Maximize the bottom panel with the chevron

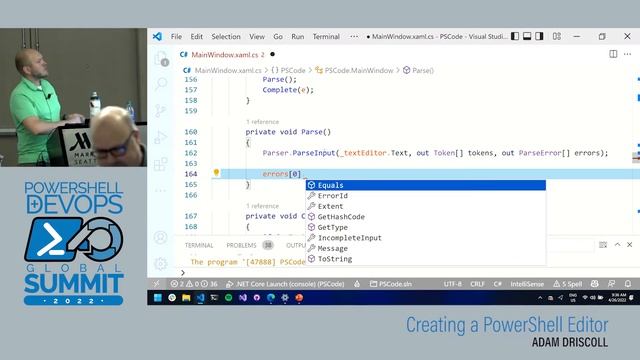pyautogui.click(x=617, y=244)
